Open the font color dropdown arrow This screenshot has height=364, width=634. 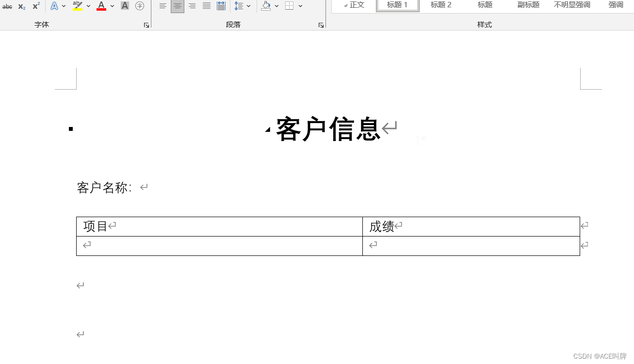pos(112,6)
